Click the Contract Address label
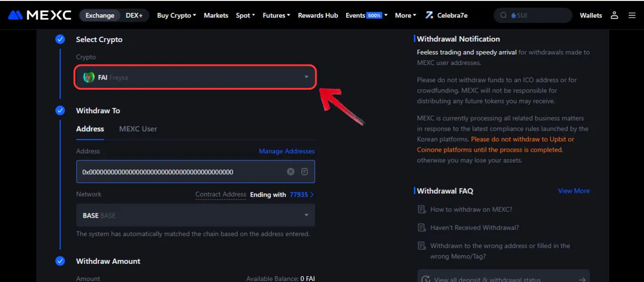This screenshot has width=644, height=282. coord(221,195)
